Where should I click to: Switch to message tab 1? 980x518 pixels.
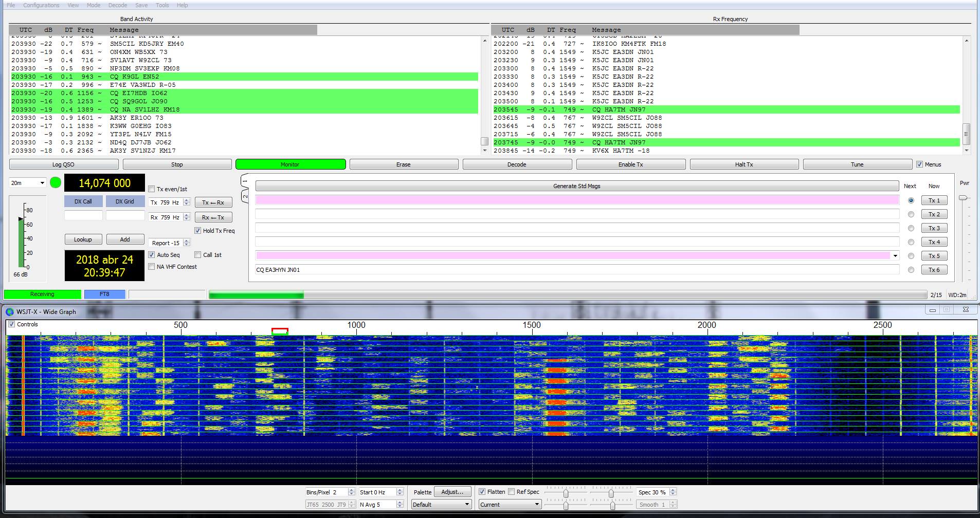tap(245, 181)
